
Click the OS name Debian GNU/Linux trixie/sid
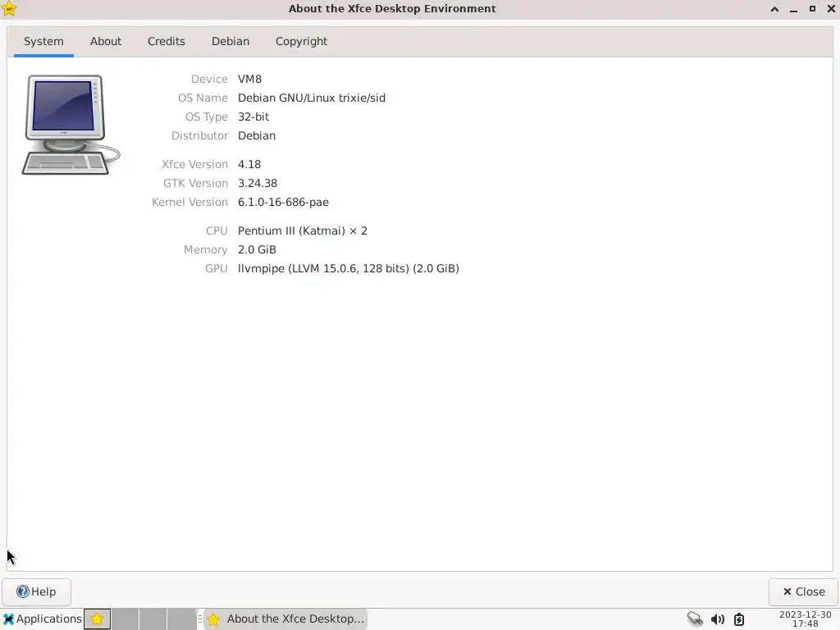311,98
